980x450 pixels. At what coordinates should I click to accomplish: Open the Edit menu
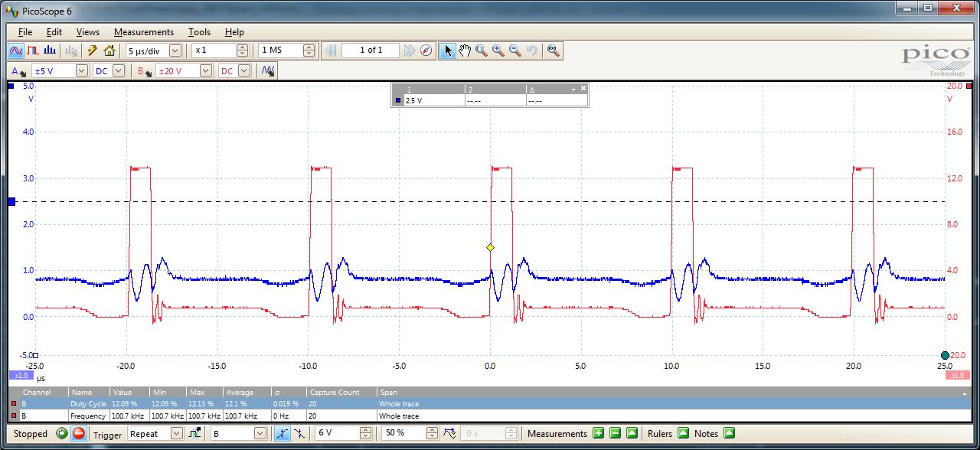tap(54, 31)
